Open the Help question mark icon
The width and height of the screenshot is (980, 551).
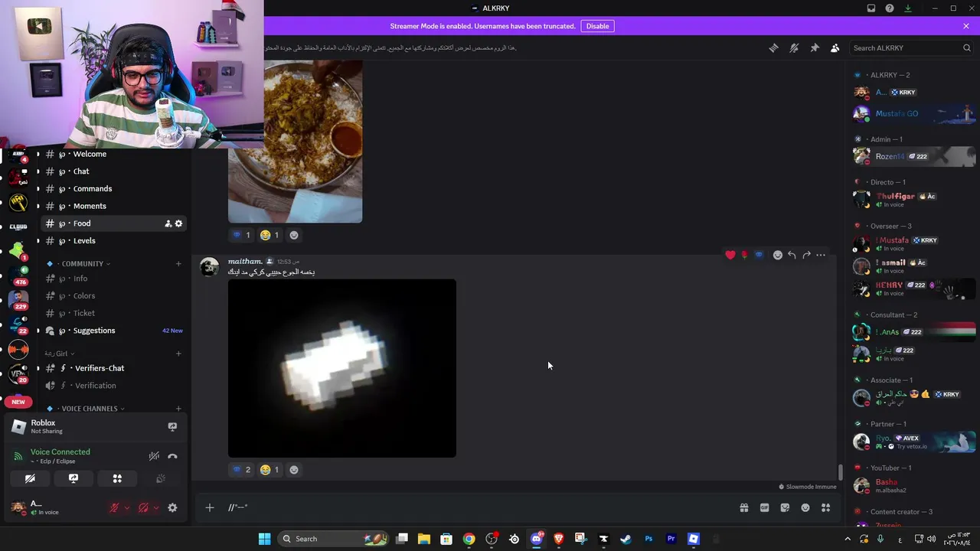click(x=890, y=8)
